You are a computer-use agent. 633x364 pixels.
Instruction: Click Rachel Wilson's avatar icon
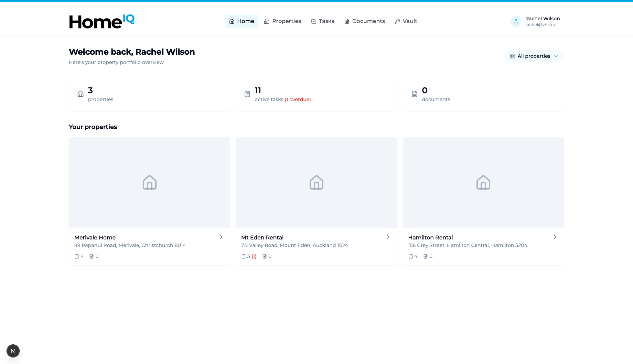coord(515,21)
